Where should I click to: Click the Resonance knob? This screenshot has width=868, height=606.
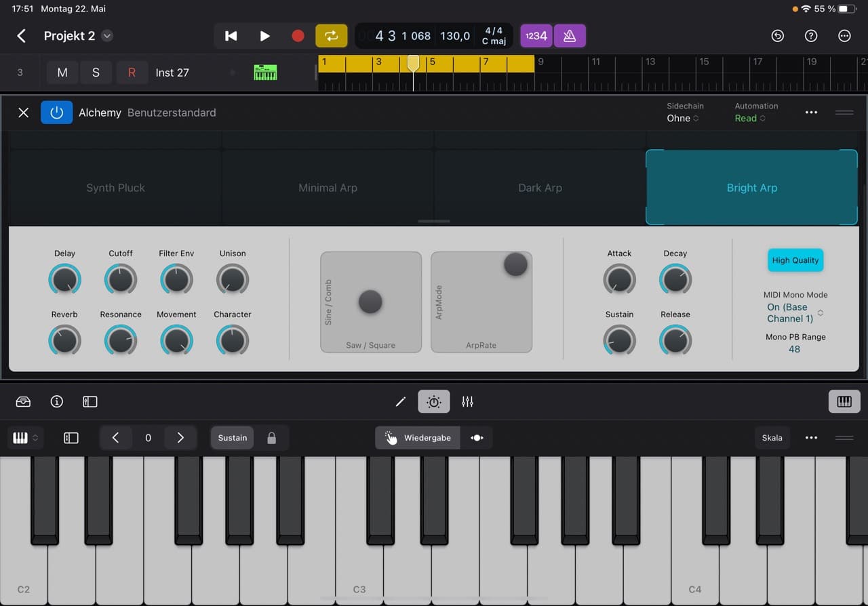[x=121, y=340]
